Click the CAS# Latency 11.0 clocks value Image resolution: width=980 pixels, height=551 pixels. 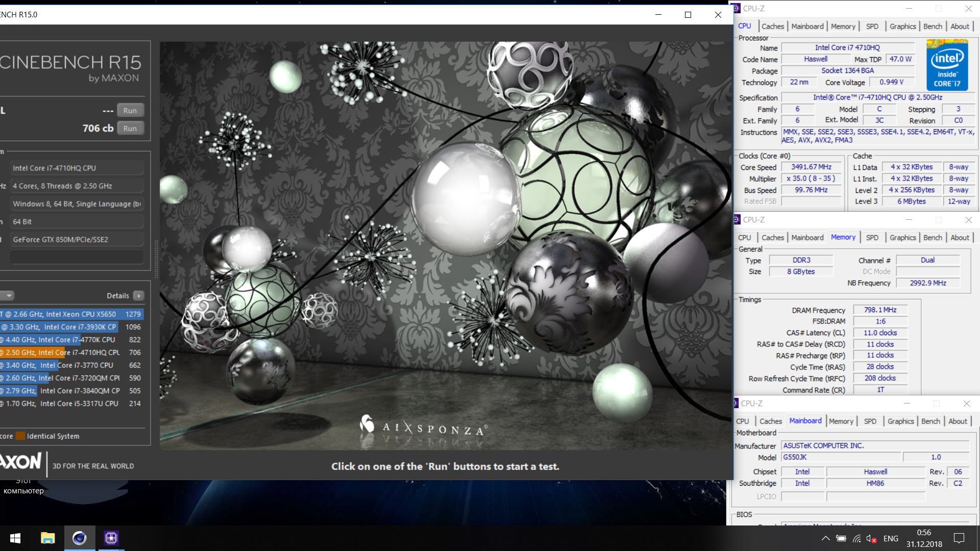point(880,333)
